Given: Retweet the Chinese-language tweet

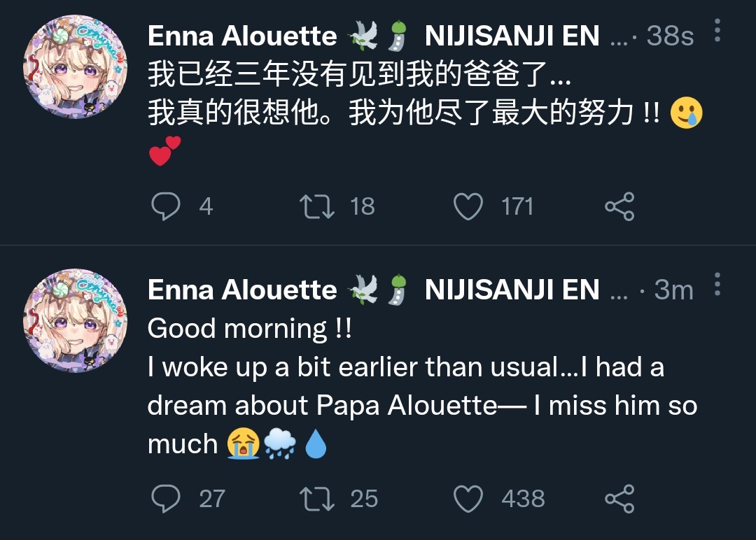Looking at the screenshot, I should [x=317, y=206].
